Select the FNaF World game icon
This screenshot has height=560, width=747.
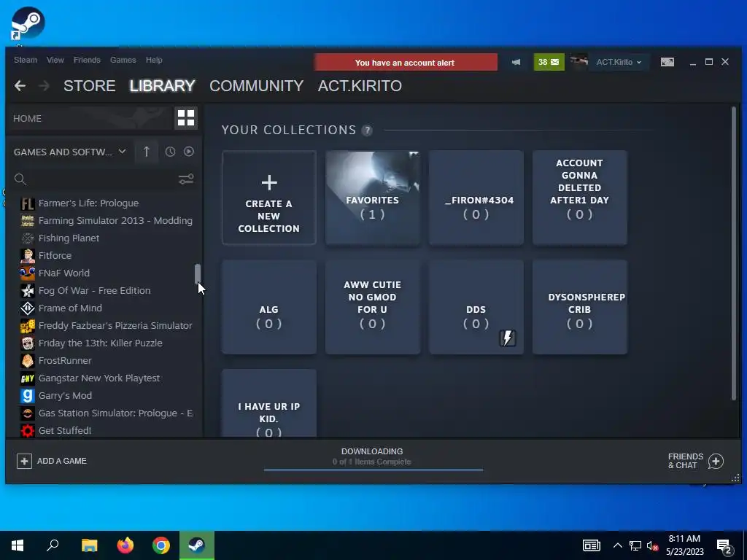pyautogui.click(x=27, y=273)
